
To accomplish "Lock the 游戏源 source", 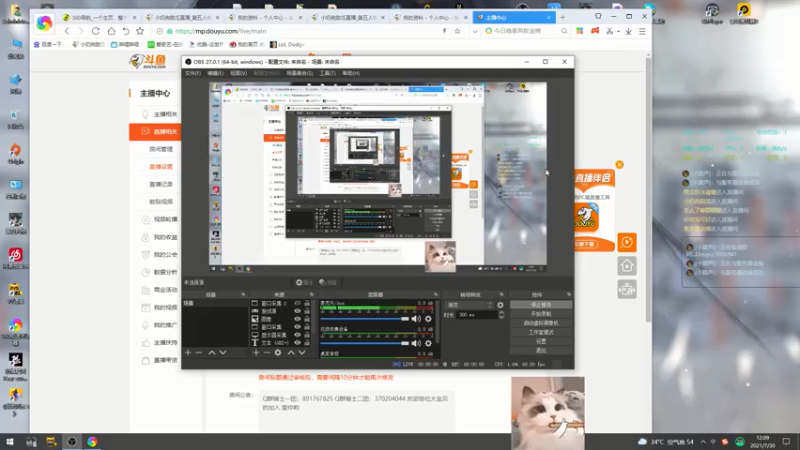I will pyautogui.click(x=307, y=311).
